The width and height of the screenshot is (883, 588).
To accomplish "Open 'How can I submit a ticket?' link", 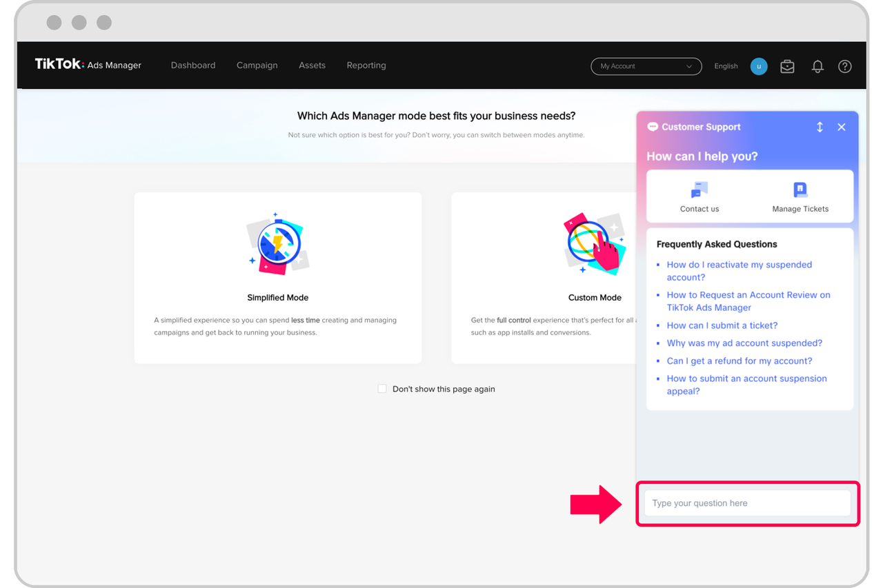I will point(722,325).
